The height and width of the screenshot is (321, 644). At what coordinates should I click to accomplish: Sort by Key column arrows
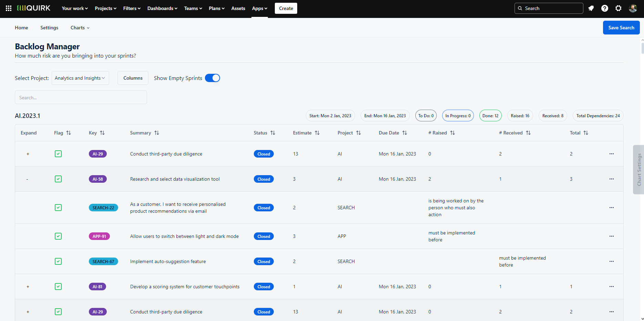pyautogui.click(x=102, y=133)
